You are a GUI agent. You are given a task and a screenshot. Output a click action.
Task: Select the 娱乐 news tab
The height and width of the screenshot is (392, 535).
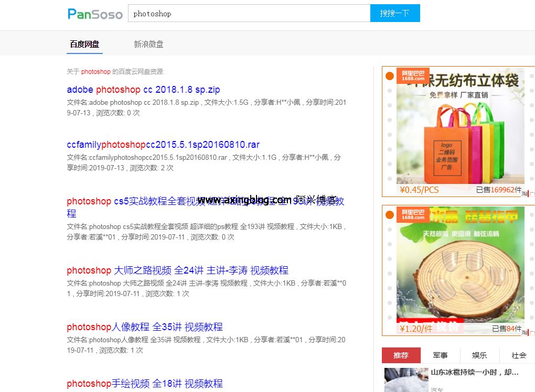click(x=479, y=355)
